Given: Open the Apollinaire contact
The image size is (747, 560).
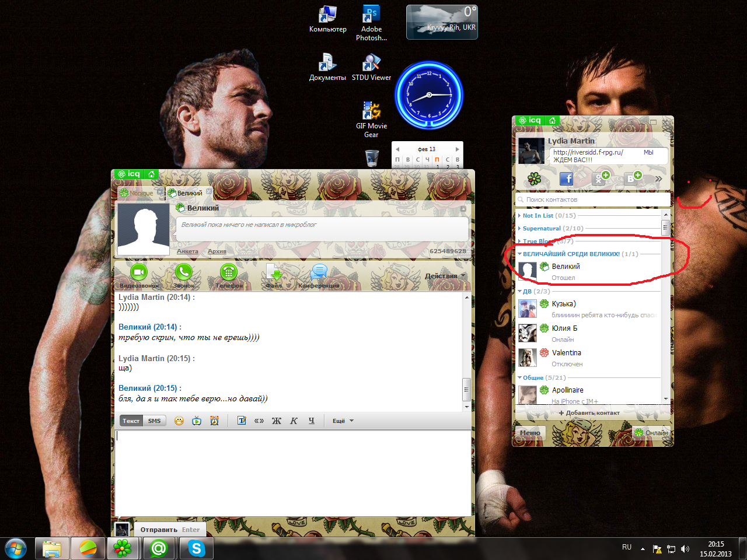Looking at the screenshot, I should click(x=589, y=394).
